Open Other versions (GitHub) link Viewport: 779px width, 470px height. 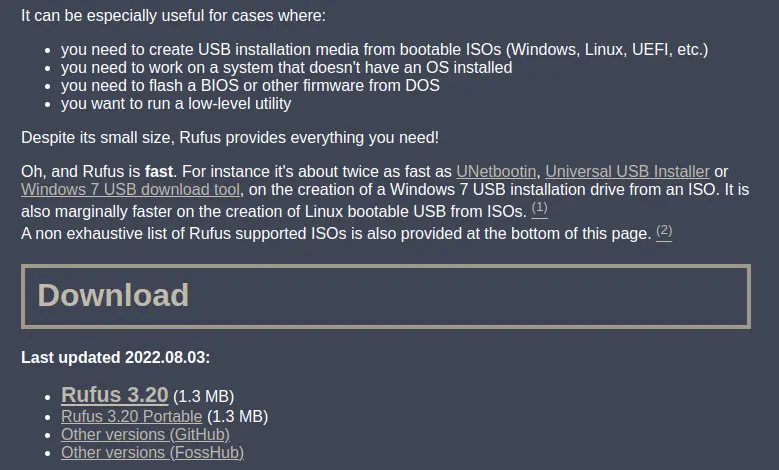coord(146,434)
